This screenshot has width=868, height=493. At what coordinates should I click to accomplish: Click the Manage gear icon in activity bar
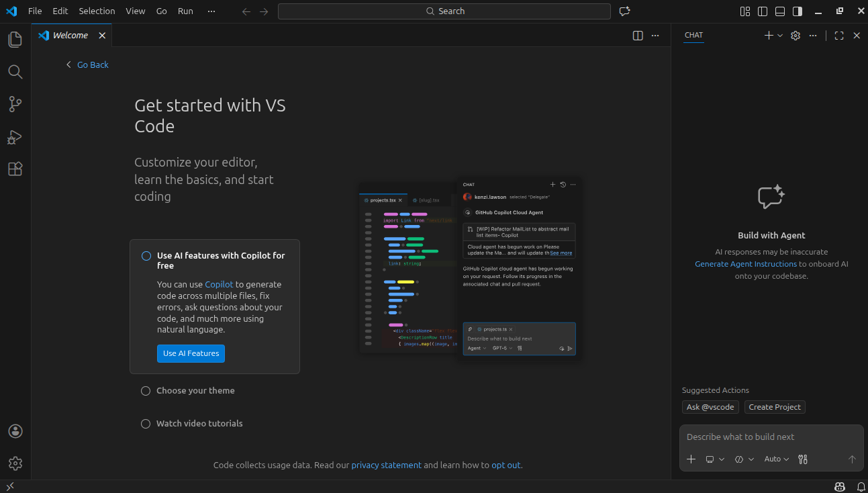point(15,463)
